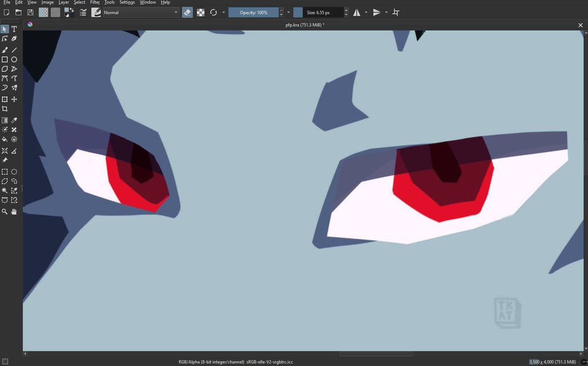Toggle horizontal mirror tool
This screenshot has width=588, height=366.
357,12
